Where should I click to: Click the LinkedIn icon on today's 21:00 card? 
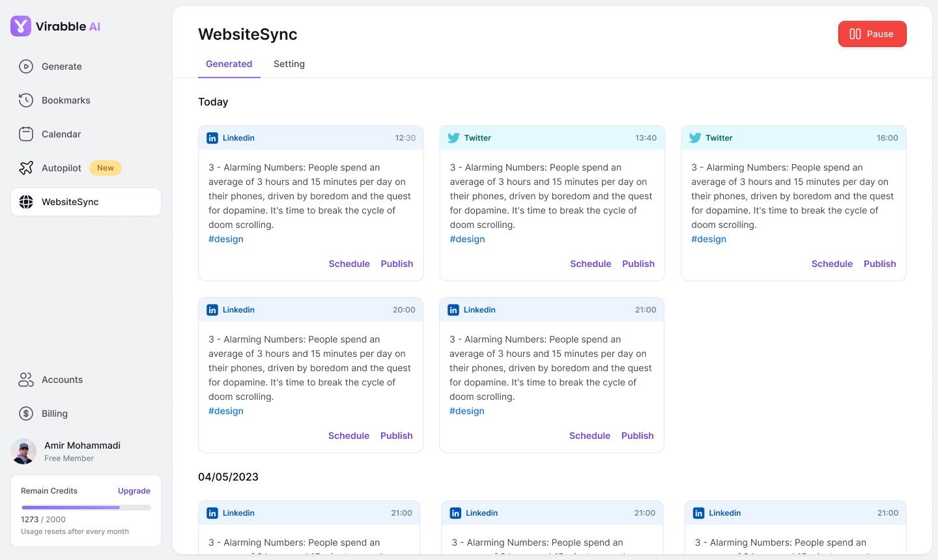453,310
